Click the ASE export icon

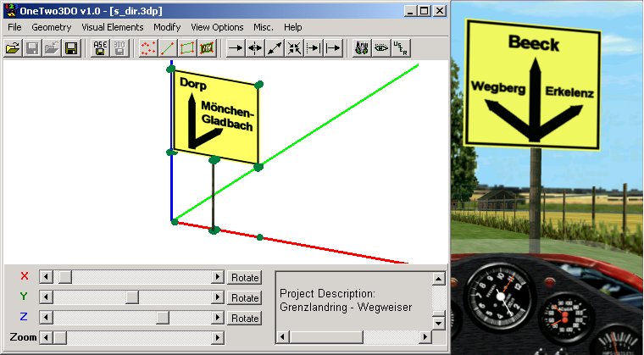[x=100, y=48]
